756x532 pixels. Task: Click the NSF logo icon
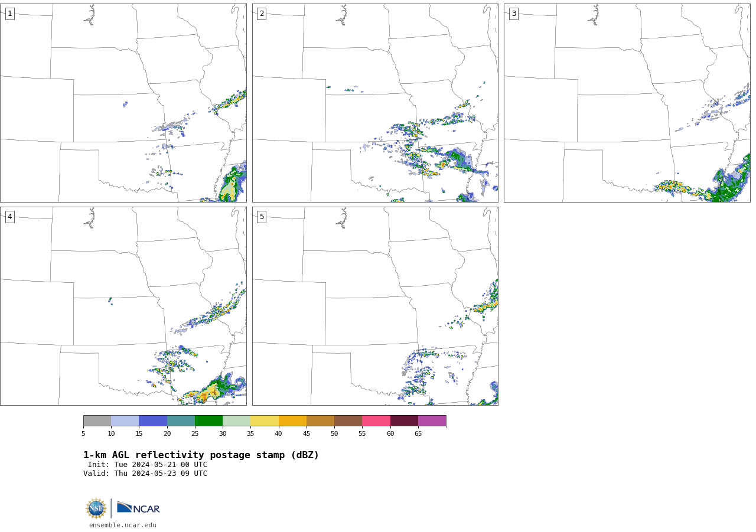point(96,508)
